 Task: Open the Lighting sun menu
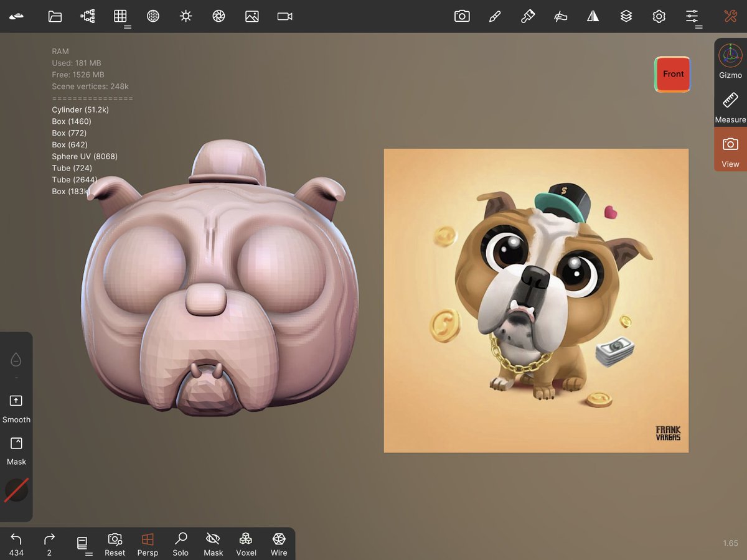(186, 16)
